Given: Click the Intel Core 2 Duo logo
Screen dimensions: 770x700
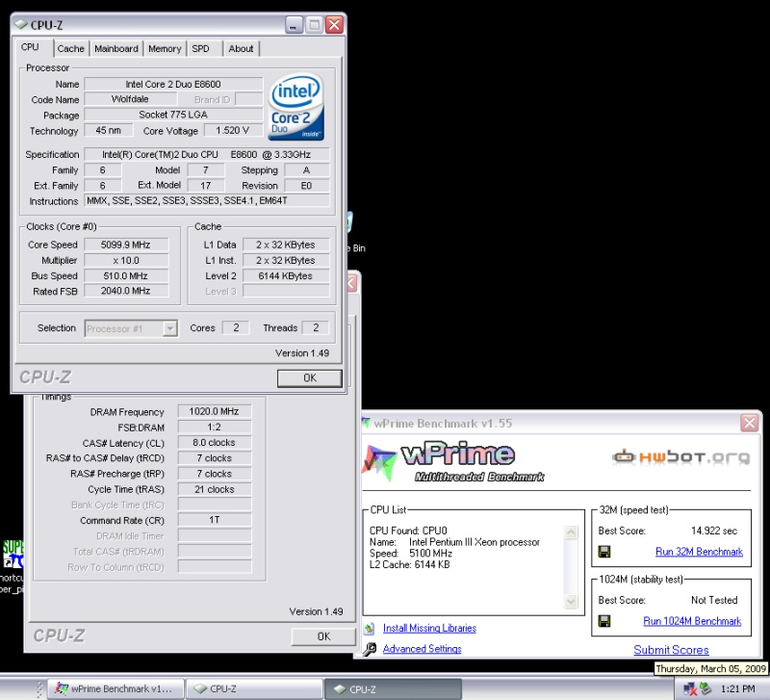Looking at the screenshot, I should coord(296,107).
